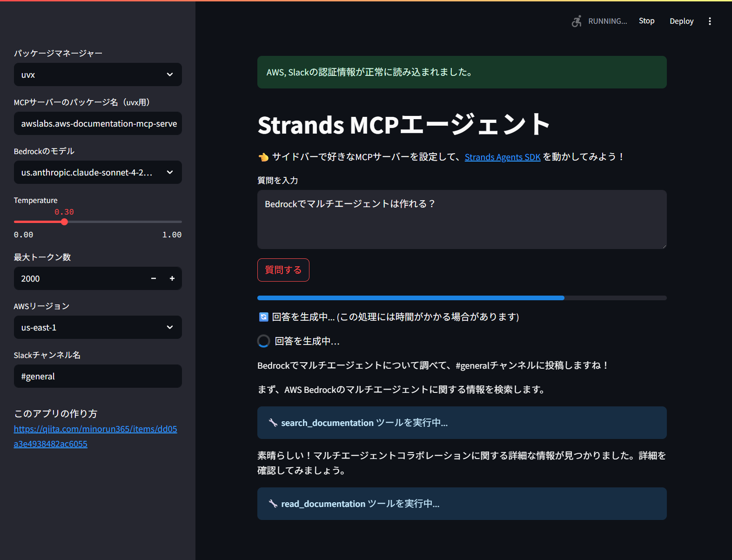The height and width of the screenshot is (560, 732).
Task: Click the read_documentation tool status box
Action: pos(462,504)
